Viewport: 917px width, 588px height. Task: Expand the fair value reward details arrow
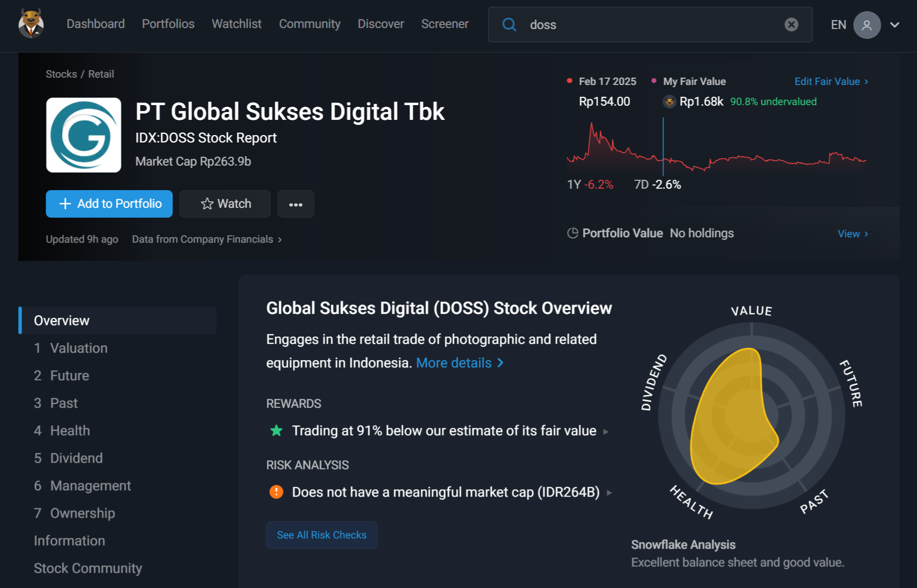[606, 432]
